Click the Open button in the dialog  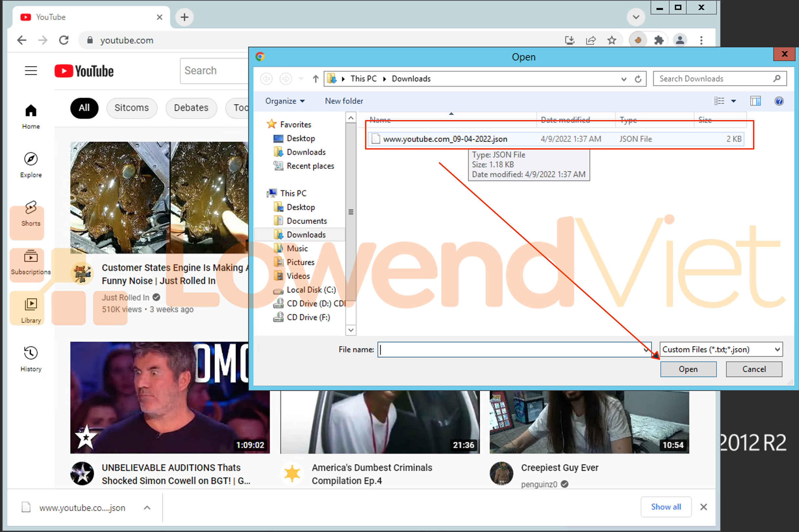pos(688,369)
